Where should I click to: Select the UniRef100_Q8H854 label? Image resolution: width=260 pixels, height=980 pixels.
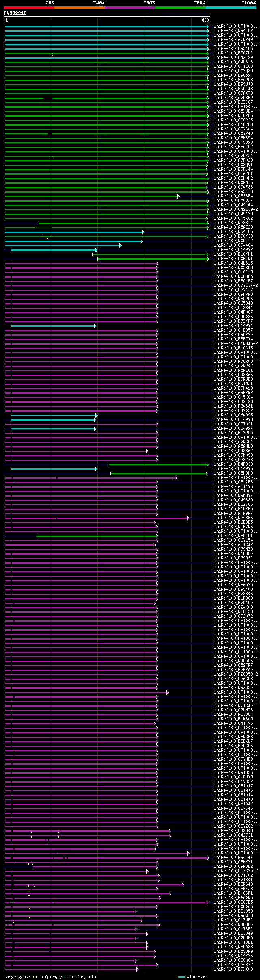[x=233, y=138]
